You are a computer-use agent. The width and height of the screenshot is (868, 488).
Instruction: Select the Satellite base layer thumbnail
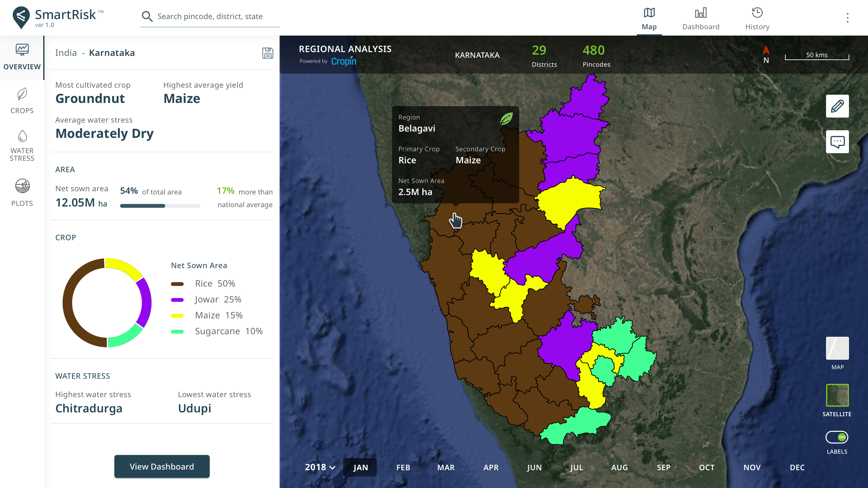(837, 395)
